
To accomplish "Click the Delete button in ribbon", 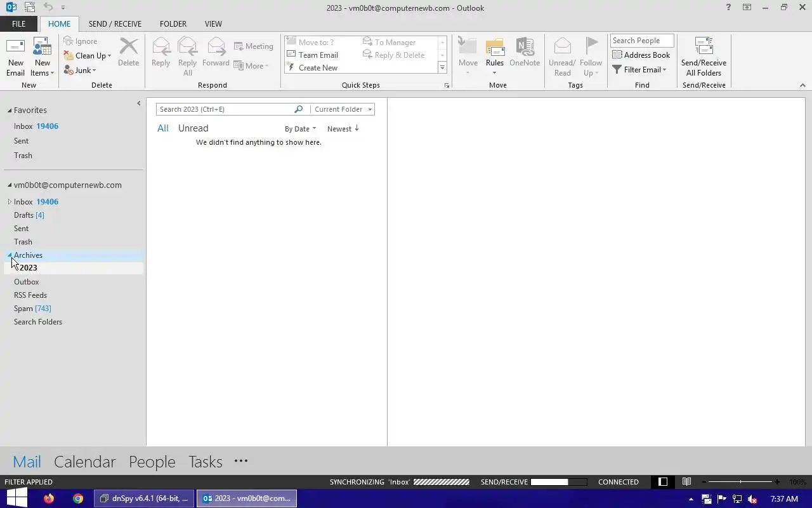I will 128,52.
